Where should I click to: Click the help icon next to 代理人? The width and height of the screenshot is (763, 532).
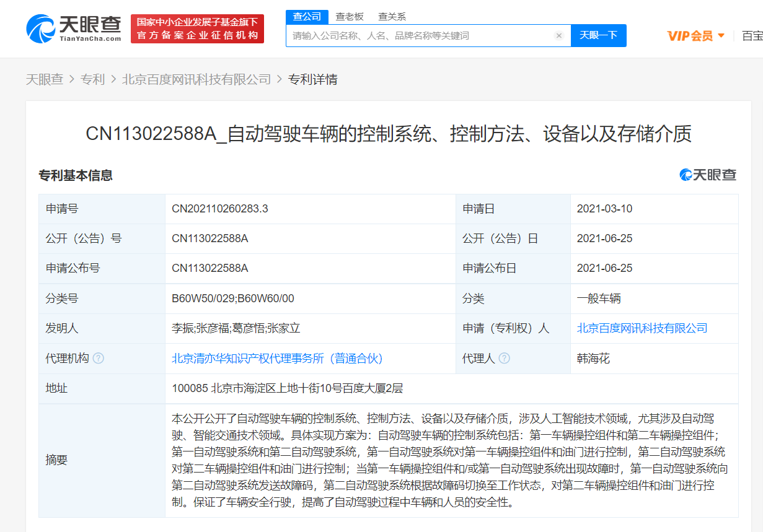pyautogui.click(x=505, y=359)
